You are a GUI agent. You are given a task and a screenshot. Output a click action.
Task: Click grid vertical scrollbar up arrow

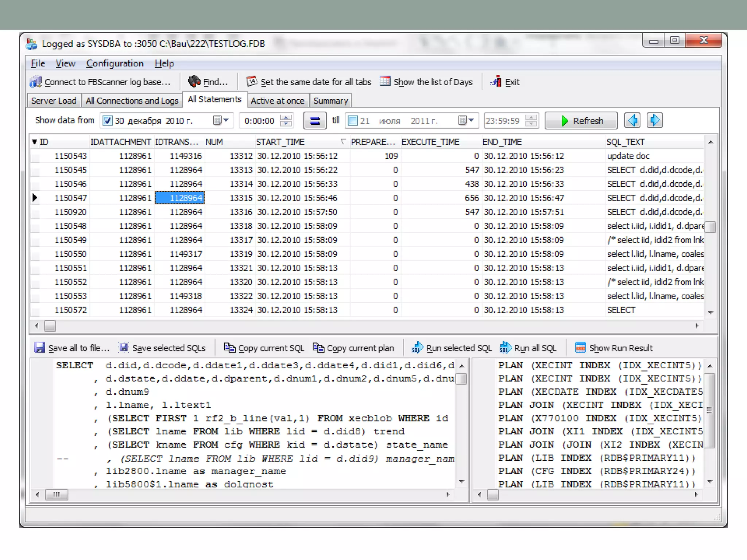click(x=710, y=142)
